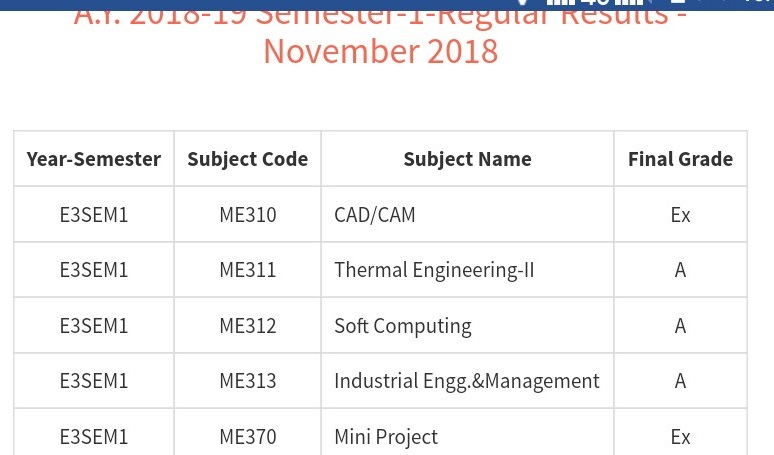Viewport: 774px width, 455px height.
Task: Select subject code ME312
Action: [x=248, y=326]
